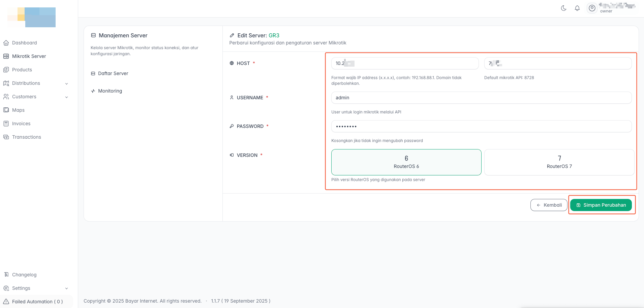Expand the Customers submenu chevron
This screenshot has width=644, height=308.
(66, 97)
